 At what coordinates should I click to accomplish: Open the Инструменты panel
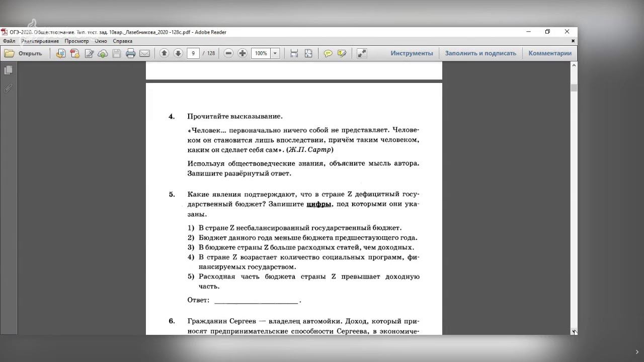click(412, 53)
